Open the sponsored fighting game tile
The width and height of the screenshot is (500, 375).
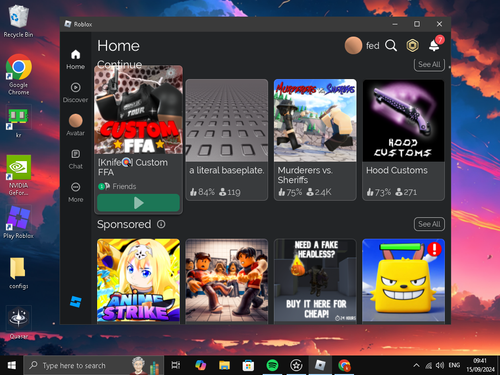click(227, 281)
